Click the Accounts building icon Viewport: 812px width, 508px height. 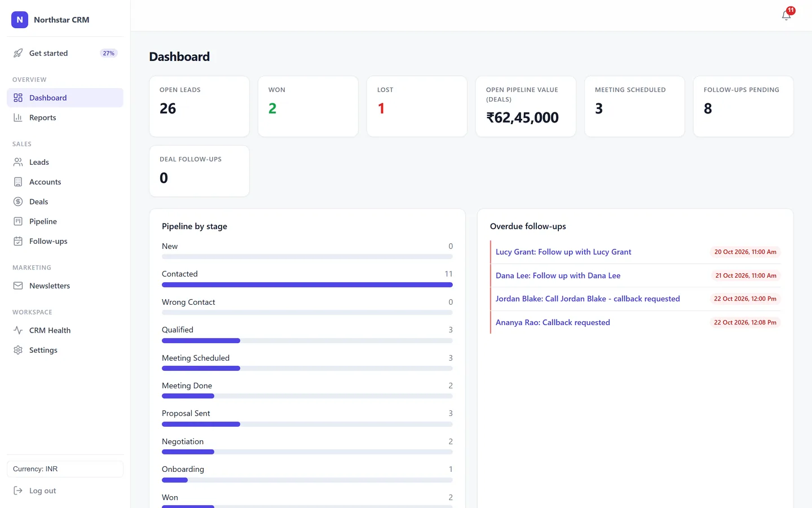18,182
